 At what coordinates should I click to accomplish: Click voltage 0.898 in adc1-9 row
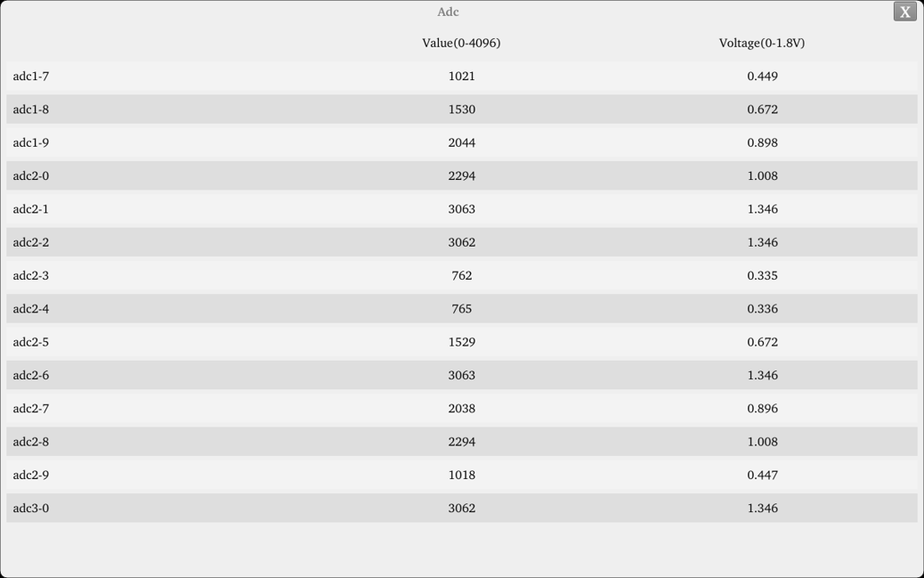[x=762, y=142]
